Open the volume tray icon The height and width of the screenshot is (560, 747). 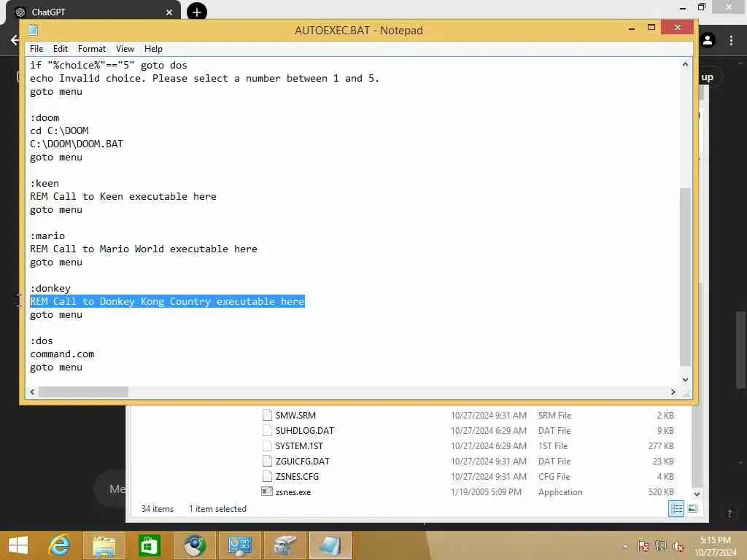pyautogui.click(x=678, y=546)
